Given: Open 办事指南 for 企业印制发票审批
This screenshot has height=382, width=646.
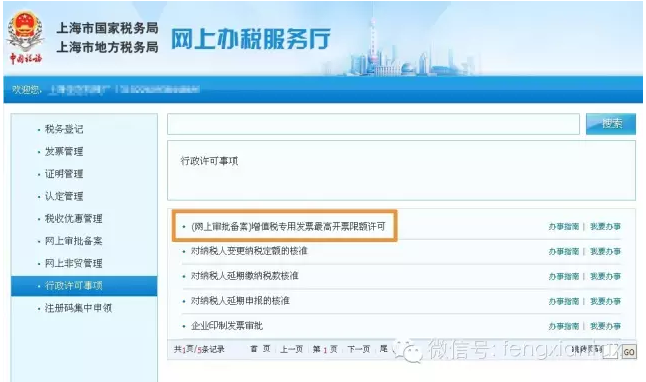Looking at the screenshot, I should coord(564,326).
